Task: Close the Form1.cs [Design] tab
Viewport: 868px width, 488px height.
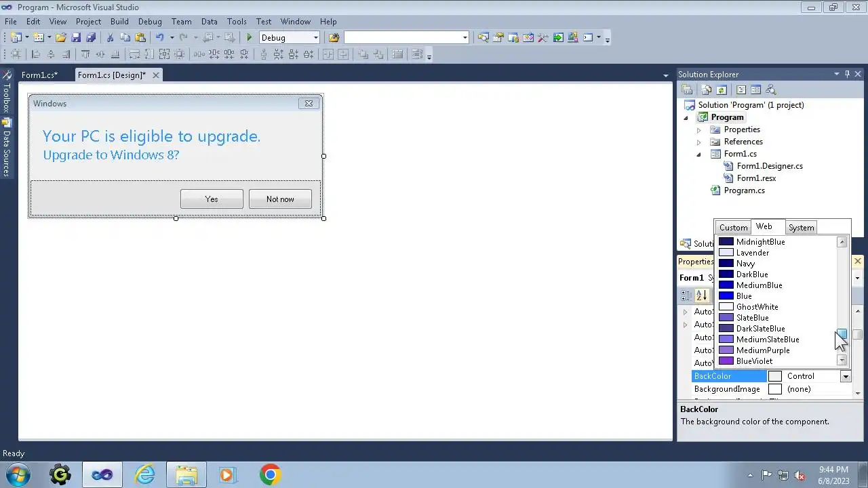Action: 155,75
